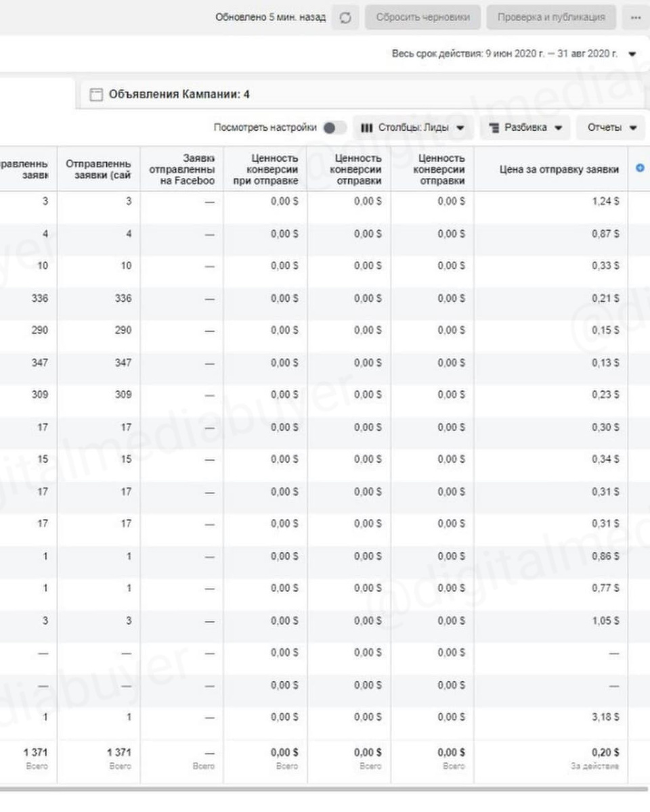Image resolution: width=650 pixels, height=812 pixels.
Task: Click the 1 371 total in site submissions column
Action: [x=119, y=752]
